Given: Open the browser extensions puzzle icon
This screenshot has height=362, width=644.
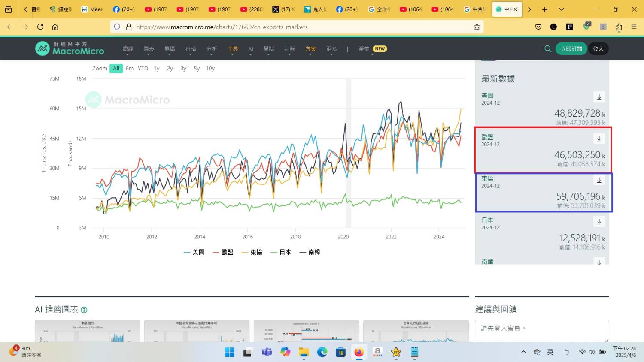Looking at the screenshot, I should pyautogui.click(x=619, y=27).
